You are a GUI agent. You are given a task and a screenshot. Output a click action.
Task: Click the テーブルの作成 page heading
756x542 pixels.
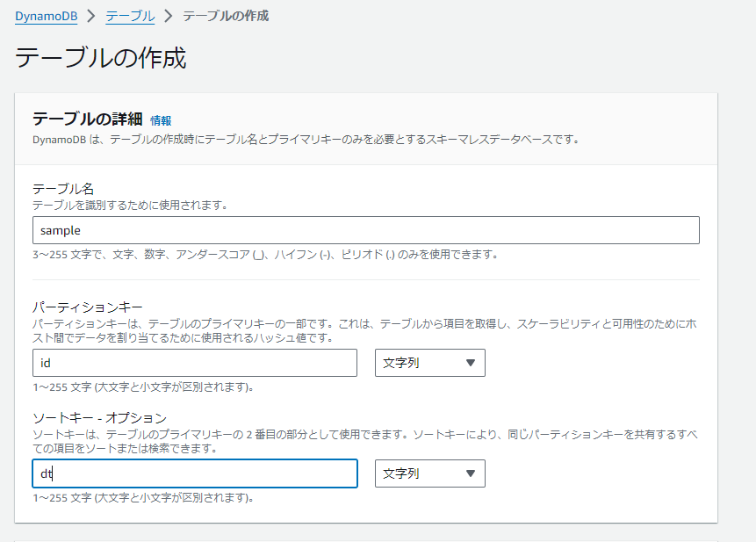click(x=101, y=58)
